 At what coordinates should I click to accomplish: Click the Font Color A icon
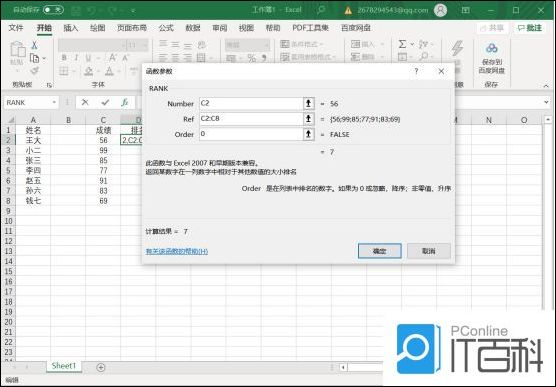[110, 71]
